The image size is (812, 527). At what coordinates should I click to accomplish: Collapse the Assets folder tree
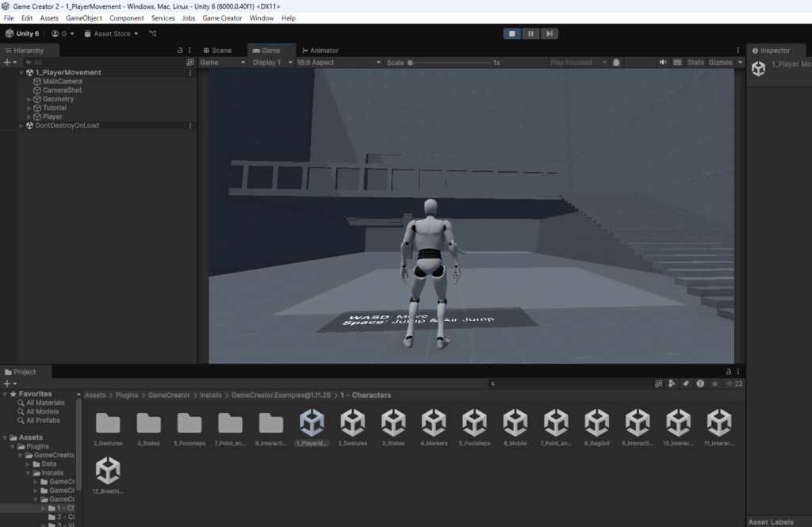tap(6, 438)
